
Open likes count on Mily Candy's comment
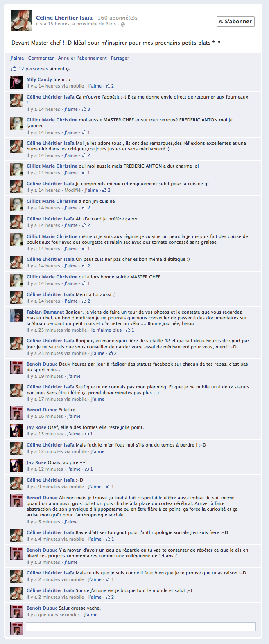click(x=110, y=86)
